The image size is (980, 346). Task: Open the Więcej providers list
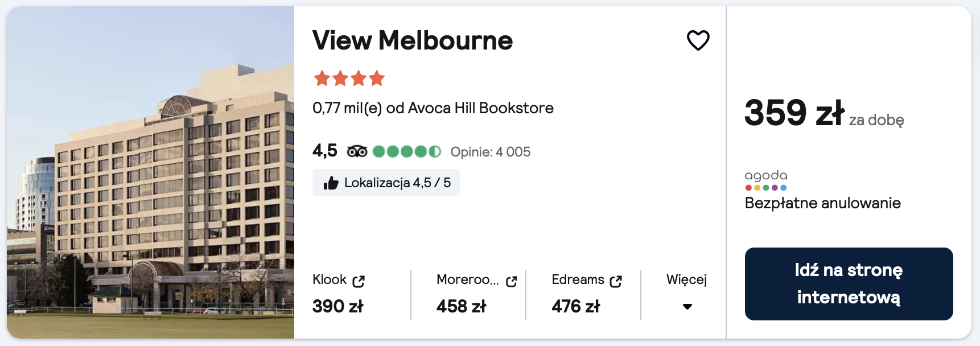(686, 279)
